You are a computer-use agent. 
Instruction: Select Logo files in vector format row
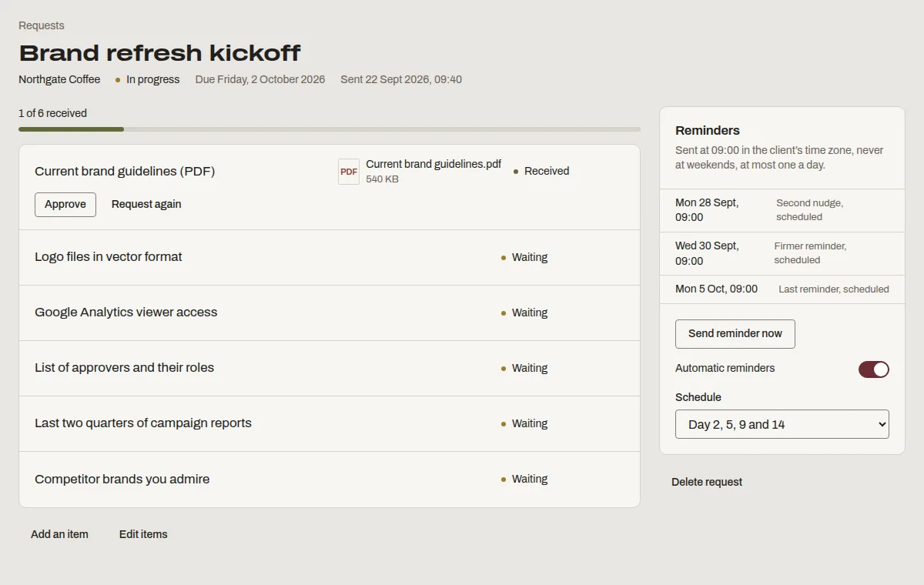(330, 257)
